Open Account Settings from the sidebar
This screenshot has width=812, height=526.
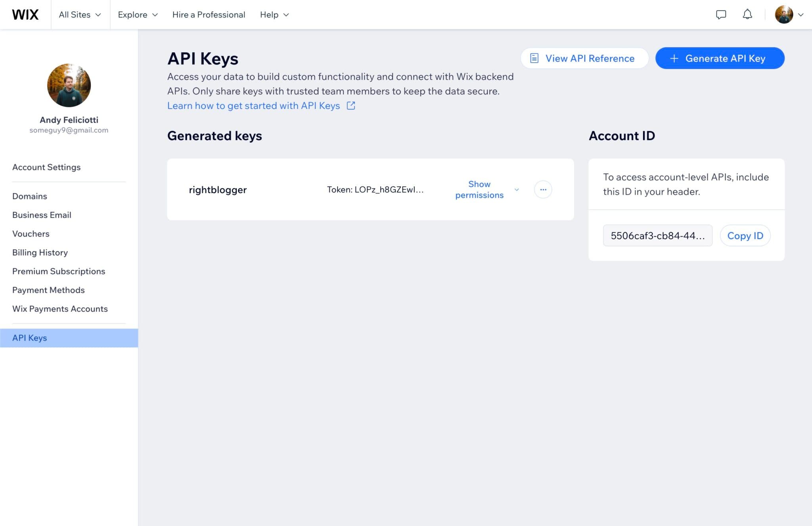(x=46, y=167)
